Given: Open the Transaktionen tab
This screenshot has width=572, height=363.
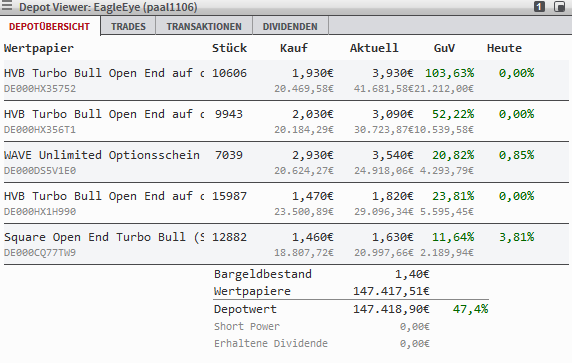Looking at the screenshot, I should (204, 27).
